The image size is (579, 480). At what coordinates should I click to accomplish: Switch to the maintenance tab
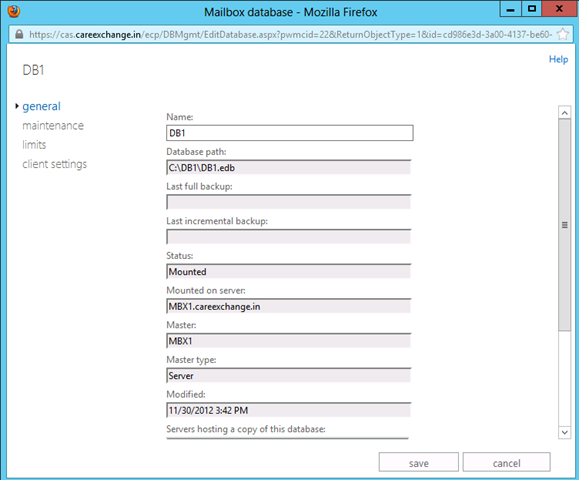coord(53,126)
